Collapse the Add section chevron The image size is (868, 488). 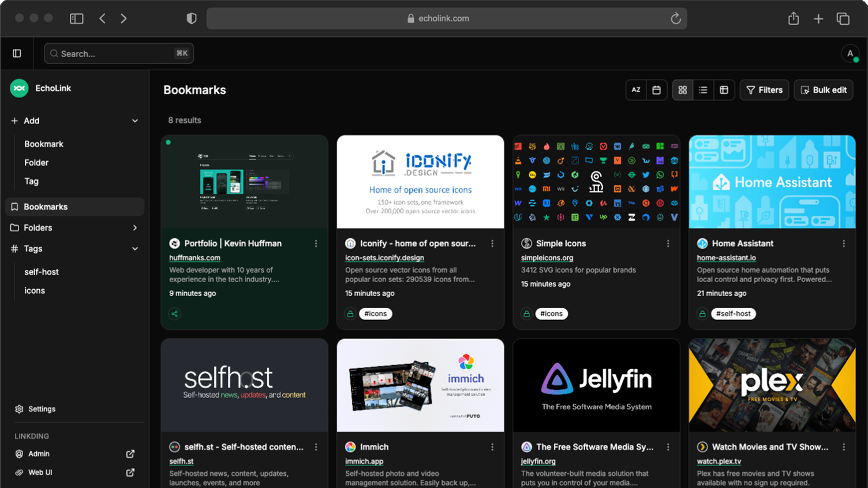click(135, 121)
